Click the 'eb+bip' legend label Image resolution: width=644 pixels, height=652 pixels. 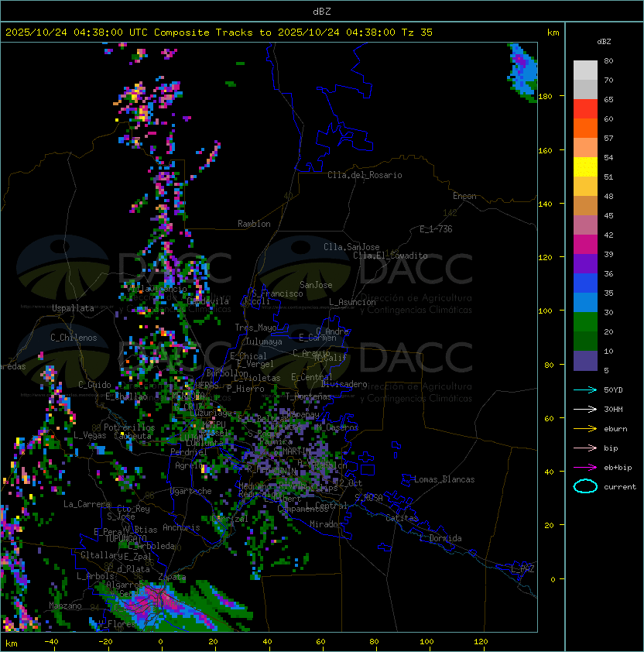618,468
